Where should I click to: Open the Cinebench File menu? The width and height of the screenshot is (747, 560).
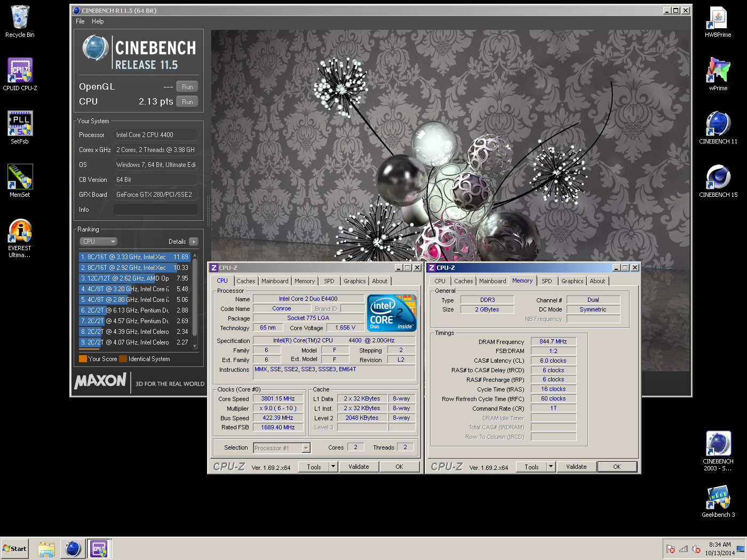point(80,21)
